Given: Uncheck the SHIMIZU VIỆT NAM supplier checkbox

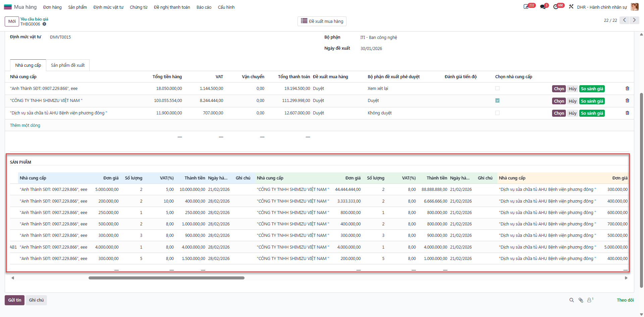Looking at the screenshot, I should pos(497,101).
